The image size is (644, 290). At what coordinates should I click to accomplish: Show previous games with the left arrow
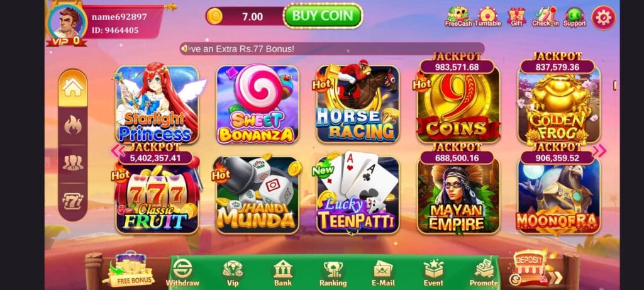click(118, 151)
